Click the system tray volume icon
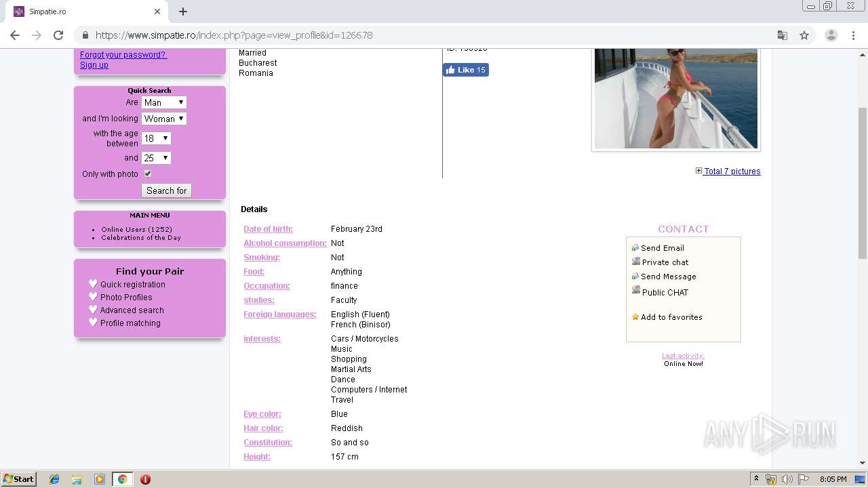The width and height of the screenshot is (868, 488). tap(787, 479)
